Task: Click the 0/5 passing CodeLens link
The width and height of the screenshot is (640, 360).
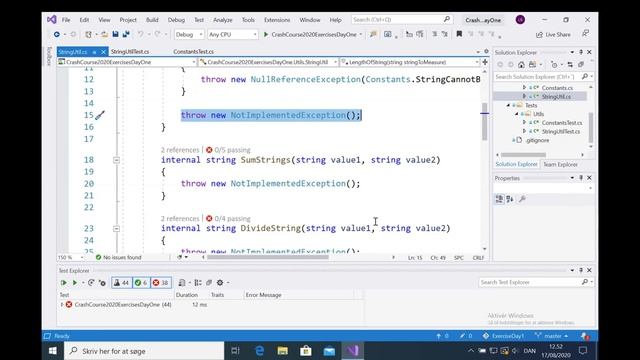Action: click(x=228, y=150)
